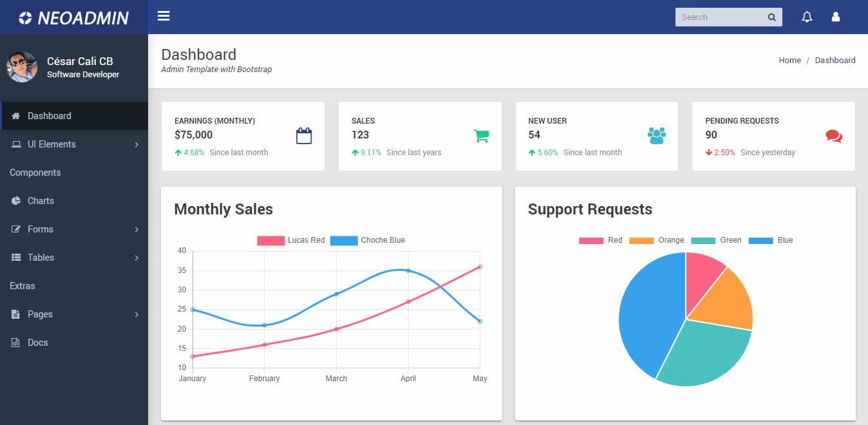Screen dimensions: 868x425
Task: Click the chat bubble icon on Pending Requests
Action: (833, 135)
